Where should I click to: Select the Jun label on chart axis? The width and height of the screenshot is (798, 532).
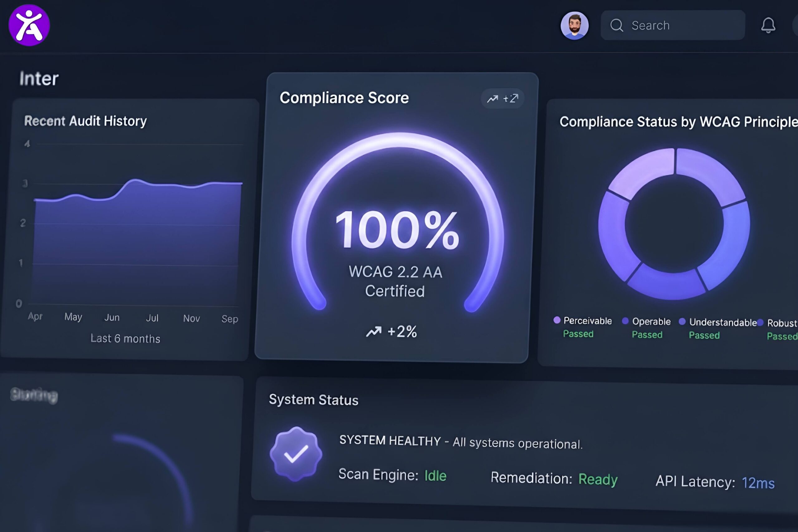[112, 318]
